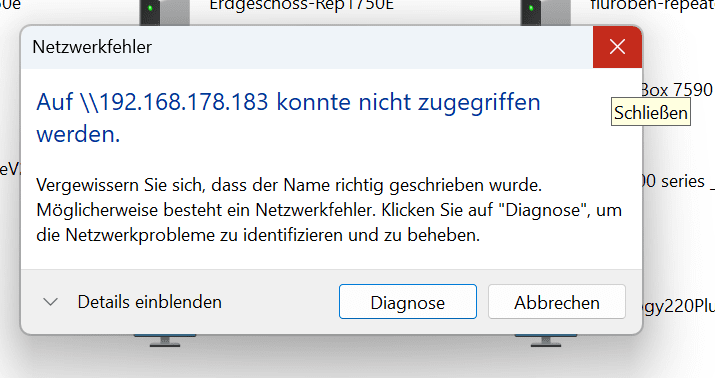
Task: Cancel the dialog with Abbrechen
Action: [x=557, y=302]
